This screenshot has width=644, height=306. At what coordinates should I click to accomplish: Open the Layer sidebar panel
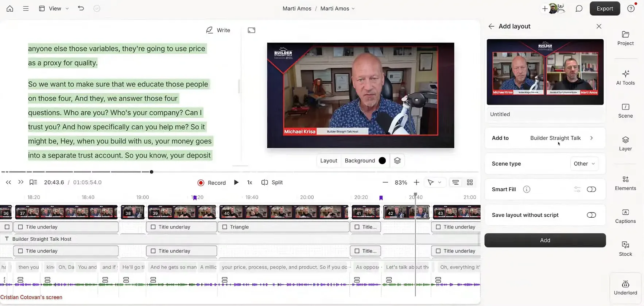pos(625,144)
